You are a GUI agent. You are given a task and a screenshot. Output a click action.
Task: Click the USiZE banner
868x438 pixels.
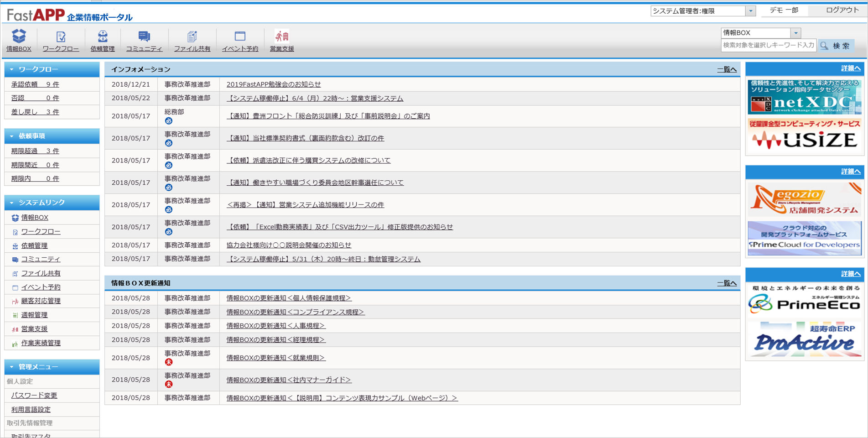(805, 135)
